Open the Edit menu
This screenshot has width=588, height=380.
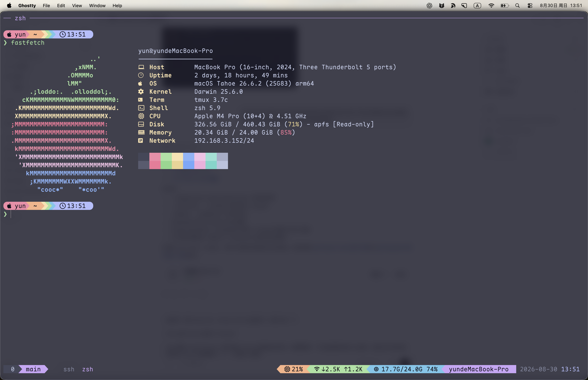pyautogui.click(x=61, y=5)
